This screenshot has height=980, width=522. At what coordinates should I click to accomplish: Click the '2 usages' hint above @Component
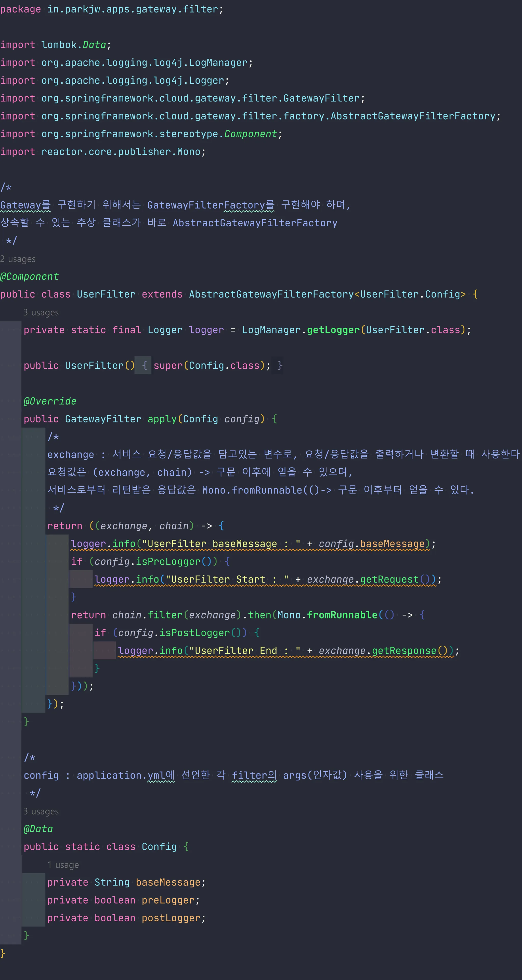(18, 259)
